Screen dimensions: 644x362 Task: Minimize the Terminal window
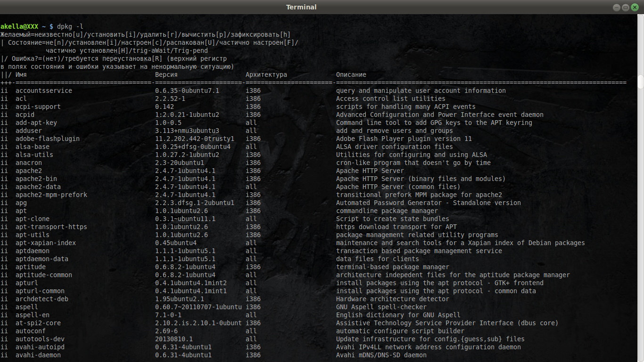pyautogui.click(x=616, y=7)
